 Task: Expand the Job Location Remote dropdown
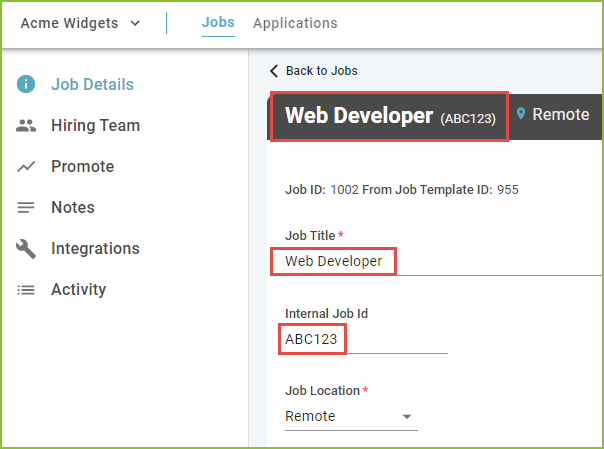pos(351,416)
